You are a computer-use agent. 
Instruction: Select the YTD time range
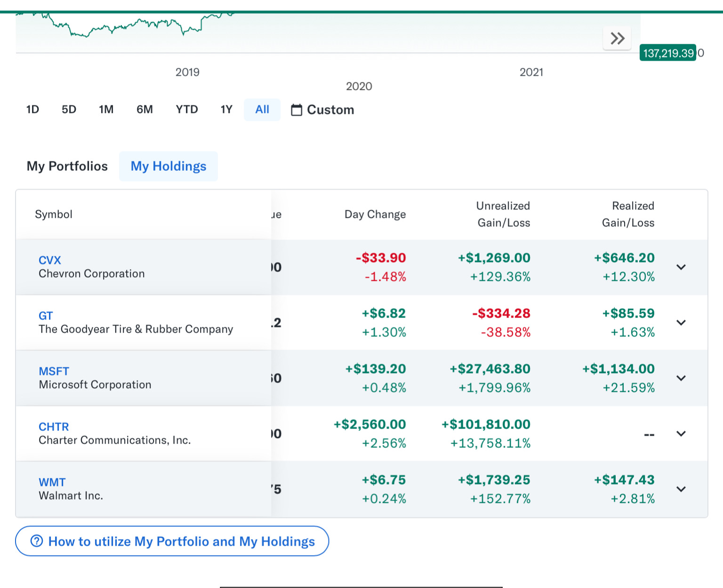click(187, 110)
